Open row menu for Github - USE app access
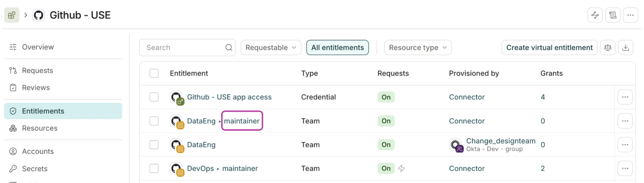The height and width of the screenshot is (183, 644). (625, 97)
